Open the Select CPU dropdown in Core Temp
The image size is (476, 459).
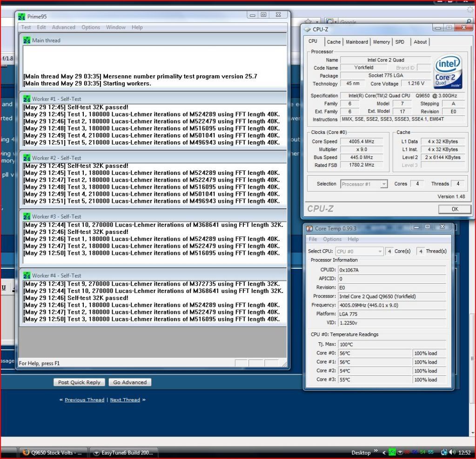point(360,251)
